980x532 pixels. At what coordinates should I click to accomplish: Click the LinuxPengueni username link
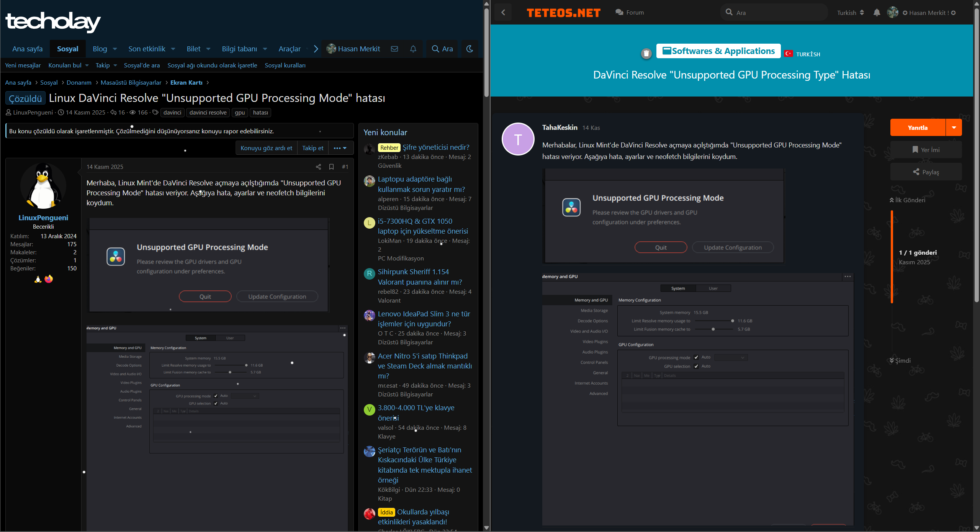pos(43,218)
